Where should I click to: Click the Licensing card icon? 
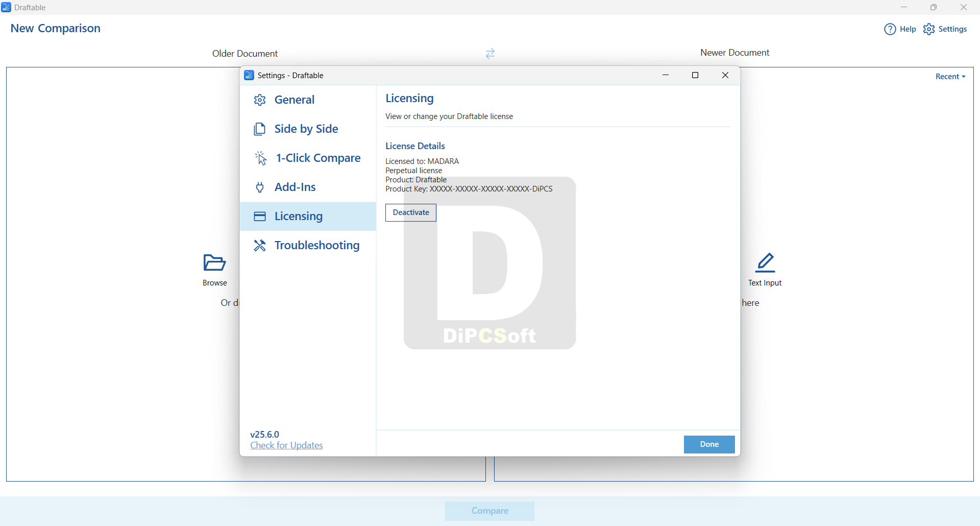(x=260, y=217)
